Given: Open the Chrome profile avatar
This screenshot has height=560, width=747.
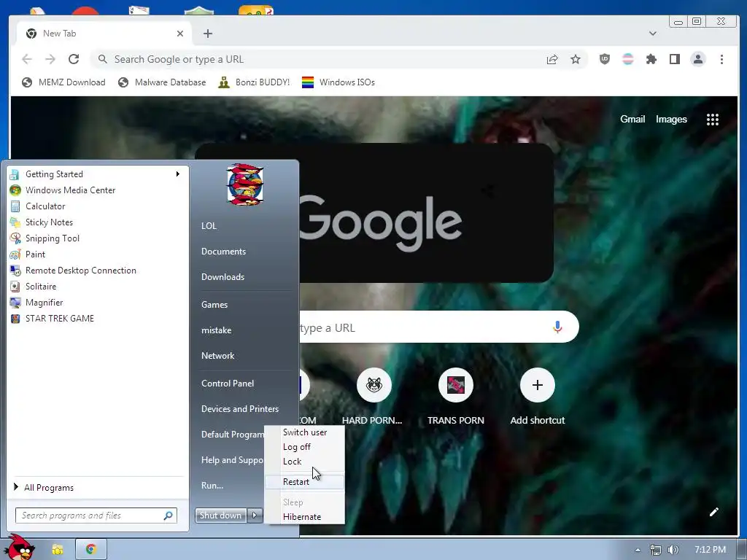Looking at the screenshot, I should [x=698, y=59].
